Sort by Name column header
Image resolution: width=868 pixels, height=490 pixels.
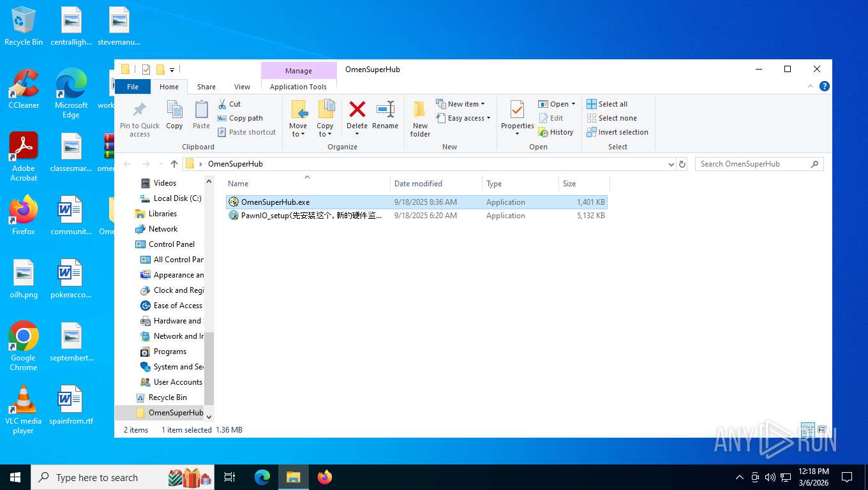[307, 184]
